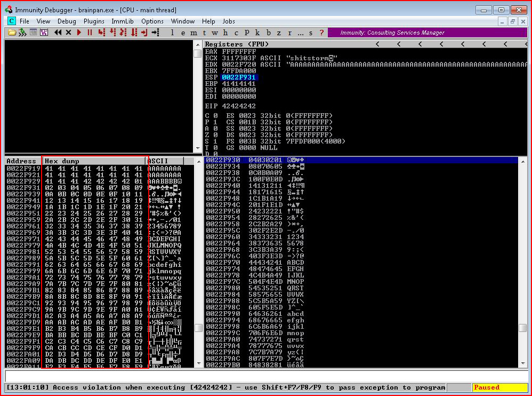The width and height of the screenshot is (532, 396).
Task: Show CPU window via 'c' button
Action: [236, 33]
